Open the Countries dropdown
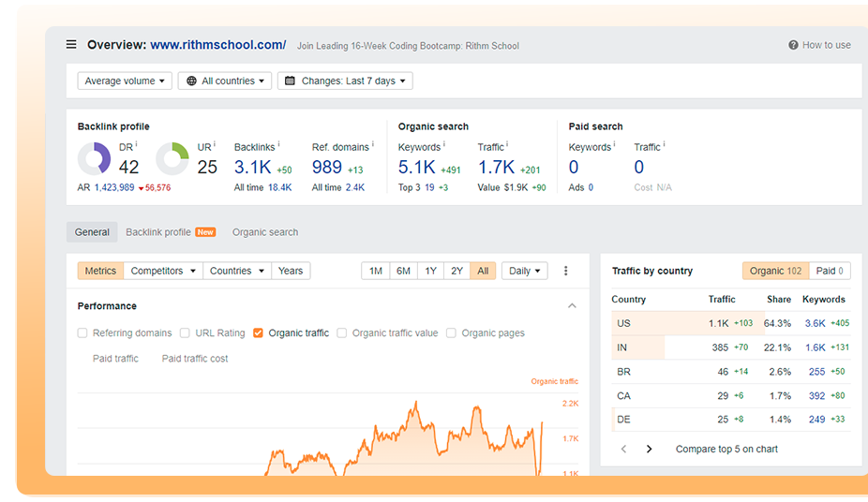Viewport: 868px width, 502px height. [237, 271]
